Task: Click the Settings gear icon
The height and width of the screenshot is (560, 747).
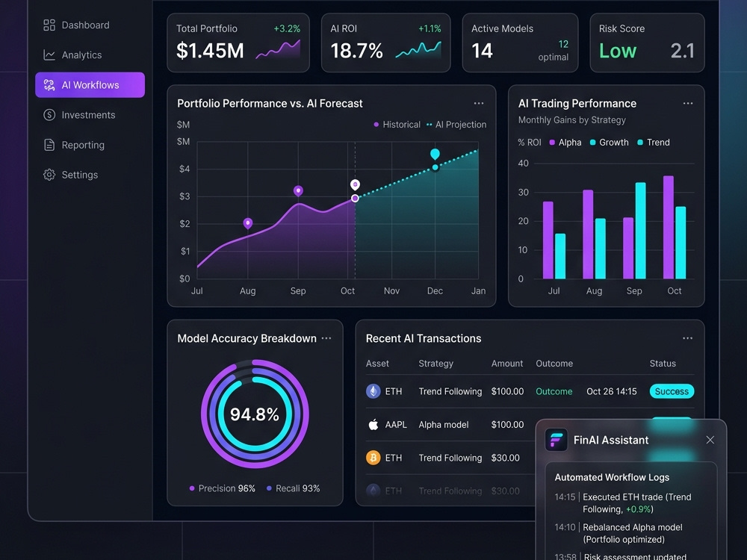Action: coord(49,175)
